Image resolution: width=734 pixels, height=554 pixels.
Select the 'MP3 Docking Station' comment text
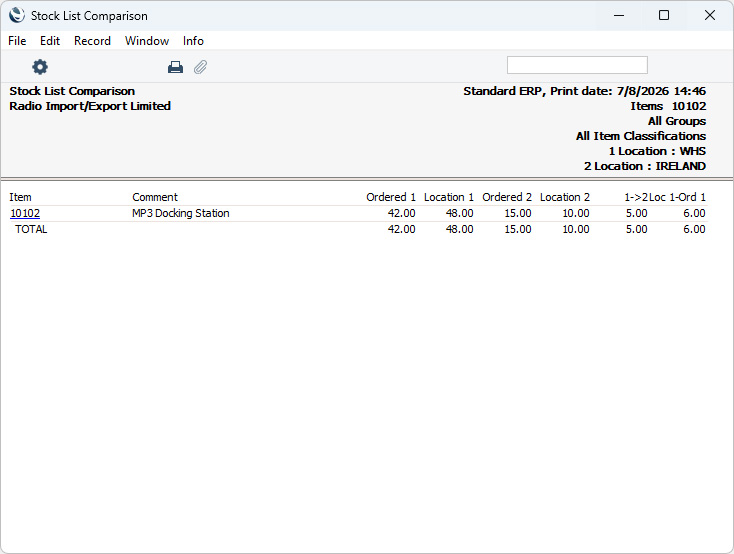tap(181, 213)
